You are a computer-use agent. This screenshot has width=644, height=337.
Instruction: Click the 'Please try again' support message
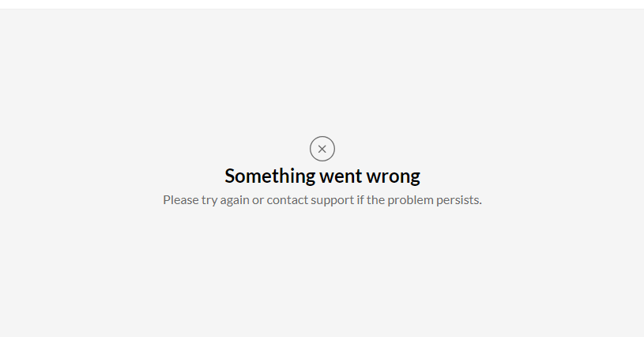[x=322, y=199]
